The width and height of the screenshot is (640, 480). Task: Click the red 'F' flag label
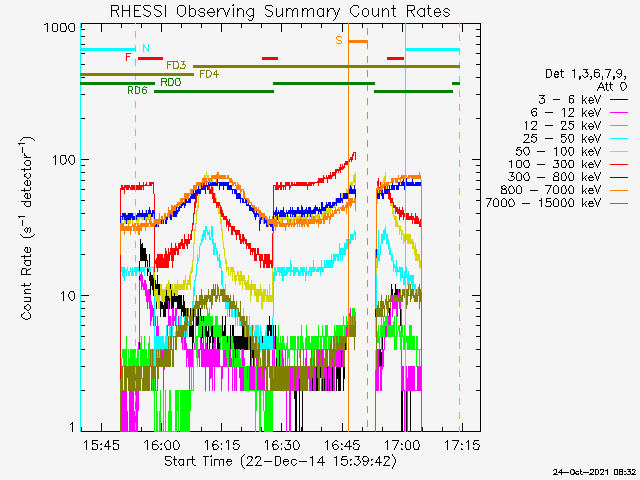128,57
